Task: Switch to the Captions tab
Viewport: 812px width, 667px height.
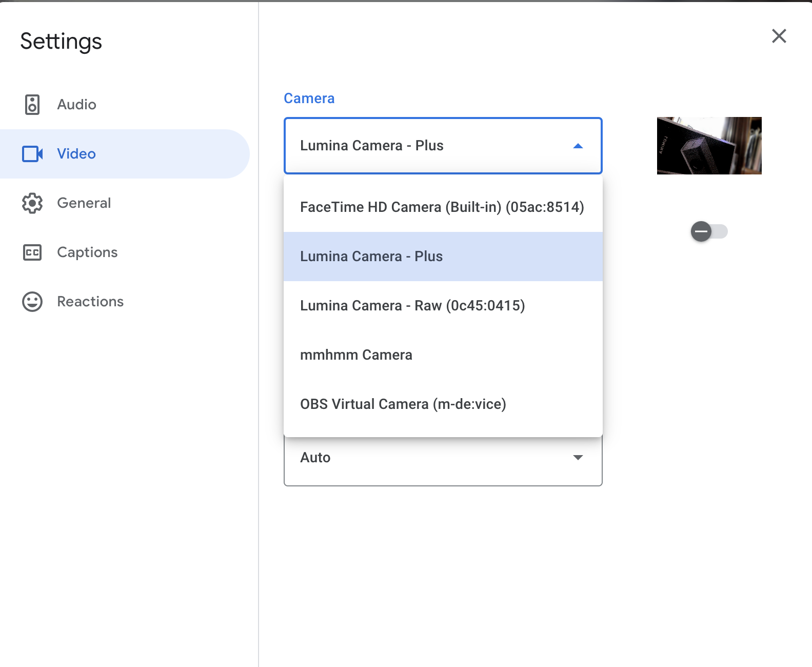Action: coord(125,252)
